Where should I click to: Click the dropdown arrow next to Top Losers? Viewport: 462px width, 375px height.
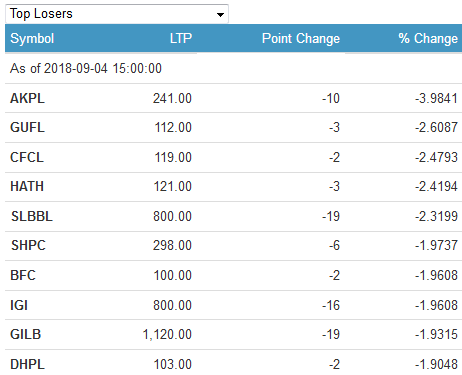220,15
